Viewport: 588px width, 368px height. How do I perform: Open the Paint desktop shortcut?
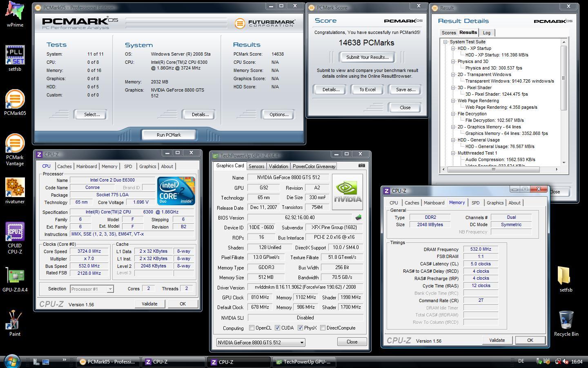15,323
